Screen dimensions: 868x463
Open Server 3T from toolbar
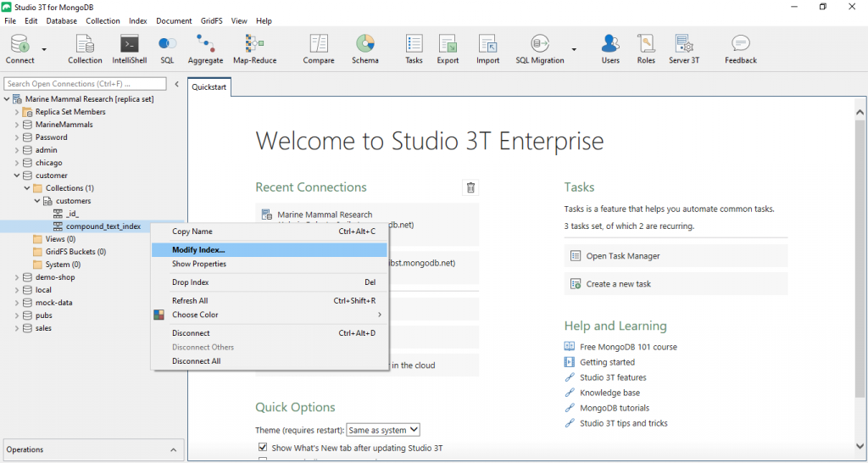684,48
